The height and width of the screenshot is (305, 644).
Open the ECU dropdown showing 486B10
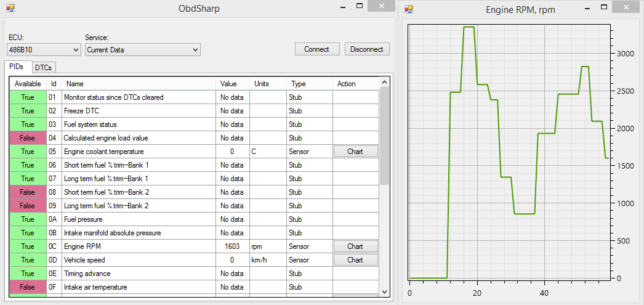[x=44, y=50]
